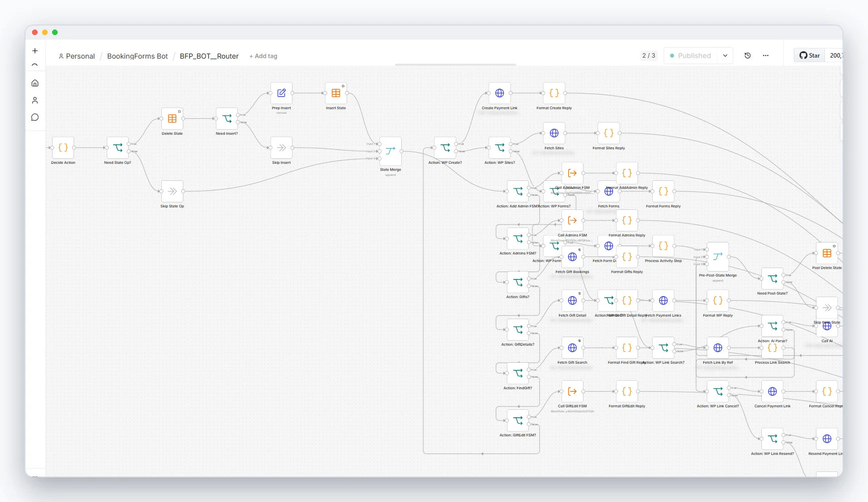Select the Need Insert? branch node
The width and height of the screenshot is (868, 502).
coord(227,119)
